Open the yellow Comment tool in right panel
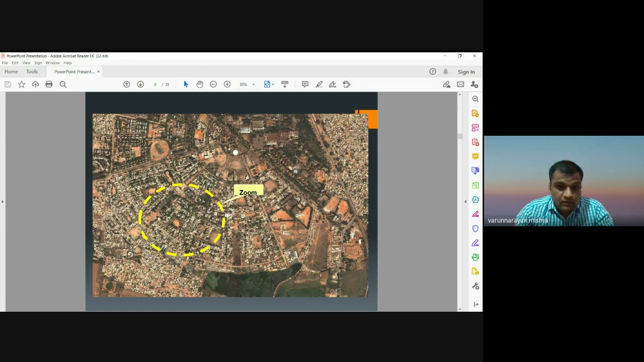The image size is (644, 362). [x=475, y=156]
